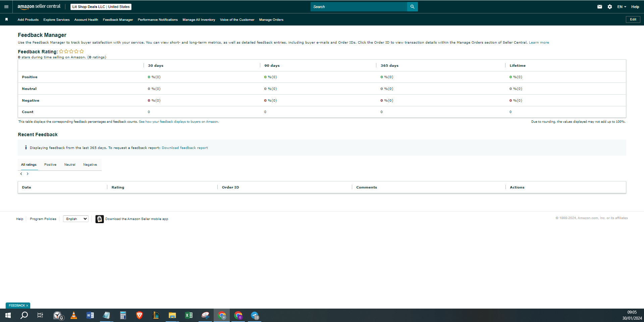Viewport: 644px width, 322px height.
Task: Click the bookmark icon in favorites bar
Action: click(6, 19)
